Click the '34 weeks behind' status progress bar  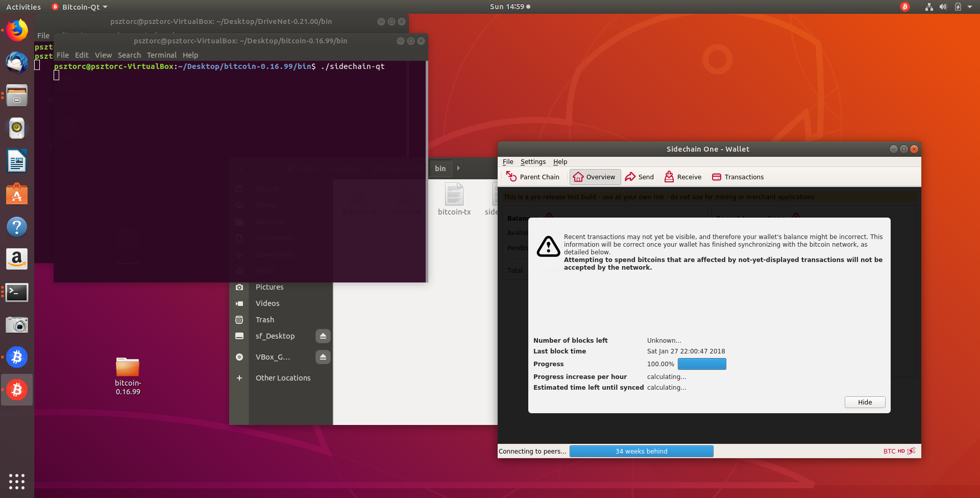pyautogui.click(x=642, y=451)
